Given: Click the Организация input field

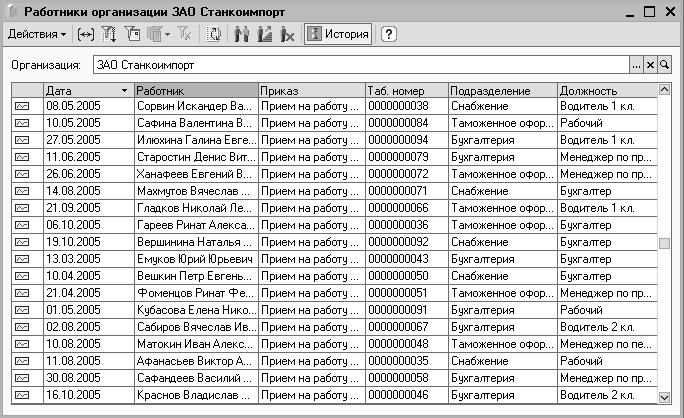Looking at the screenshot, I should tap(361, 65).
